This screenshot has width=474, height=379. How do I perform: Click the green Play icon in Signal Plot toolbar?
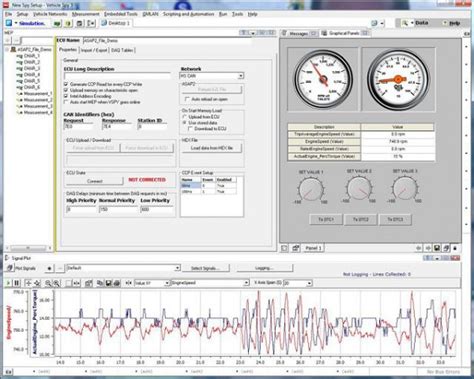click(x=8, y=283)
